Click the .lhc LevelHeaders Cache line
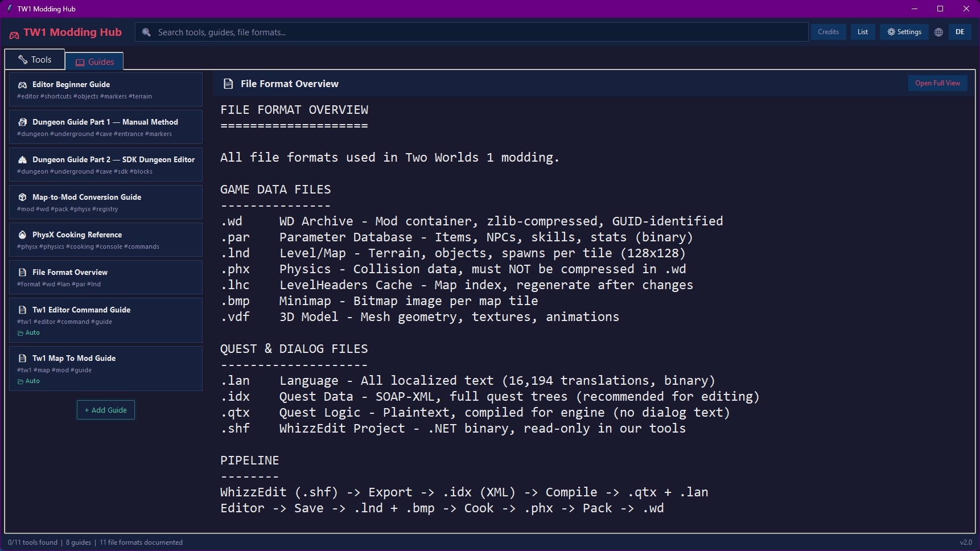Screen dimensions: 980x551 (x=457, y=285)
